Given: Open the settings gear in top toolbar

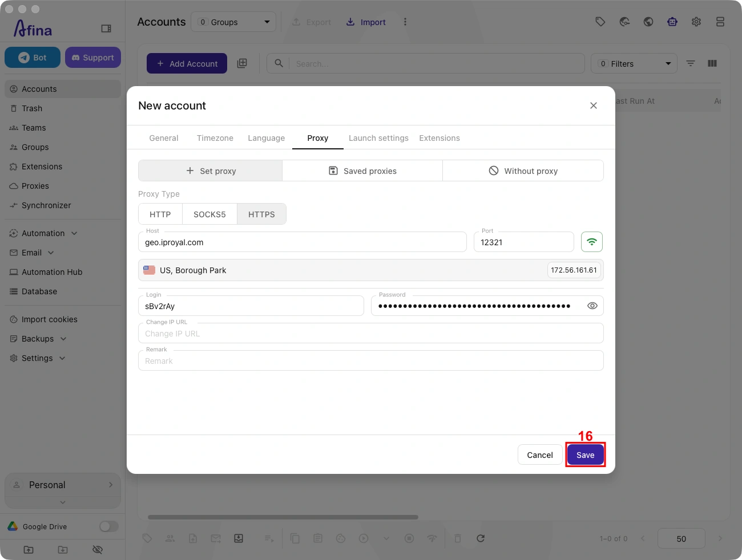Looking at the screenshot, I should point(696,22).
